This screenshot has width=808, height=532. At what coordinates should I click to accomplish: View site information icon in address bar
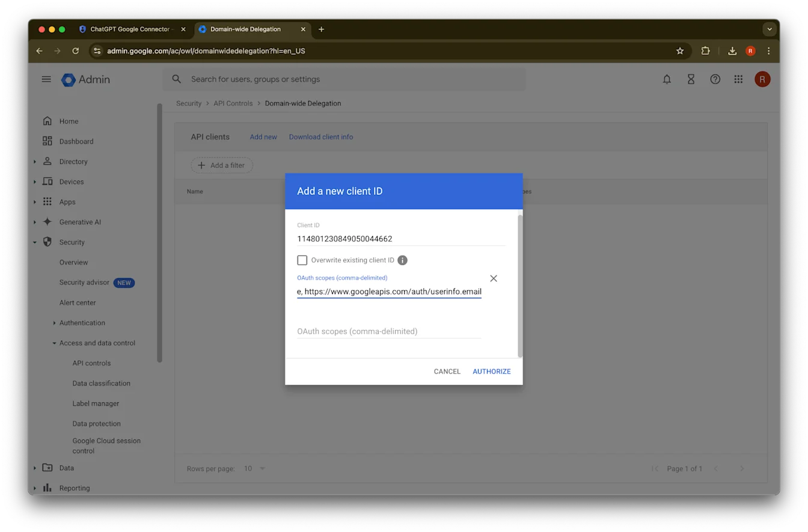[x=97, y=51]
